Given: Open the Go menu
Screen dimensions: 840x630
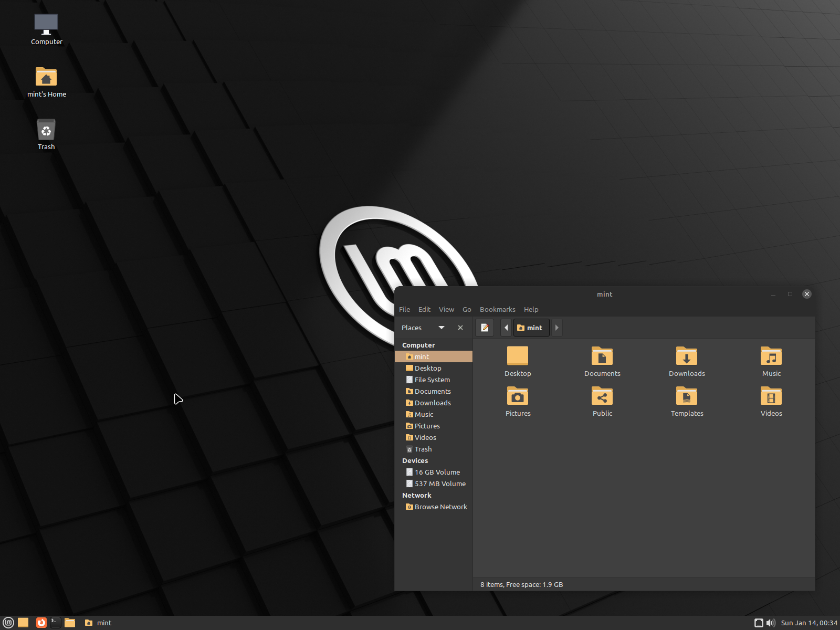Looking at the screenshot, I should coord(467,309).
